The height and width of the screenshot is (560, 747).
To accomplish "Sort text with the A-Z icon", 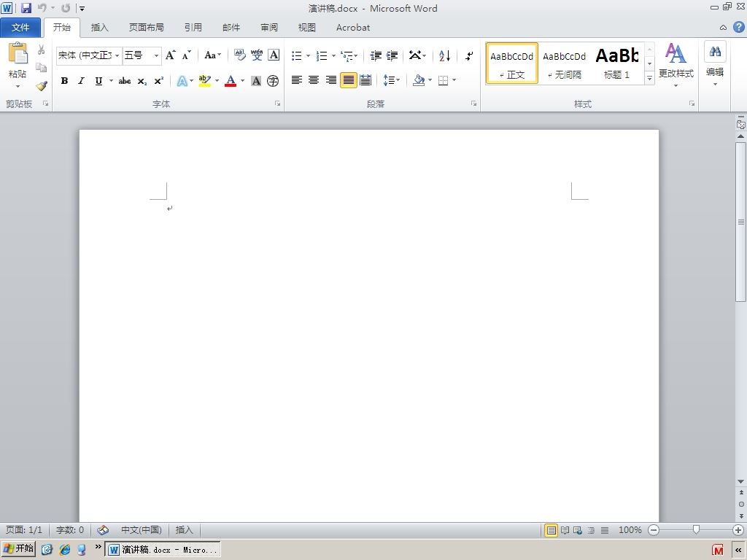I will point(444,55).
